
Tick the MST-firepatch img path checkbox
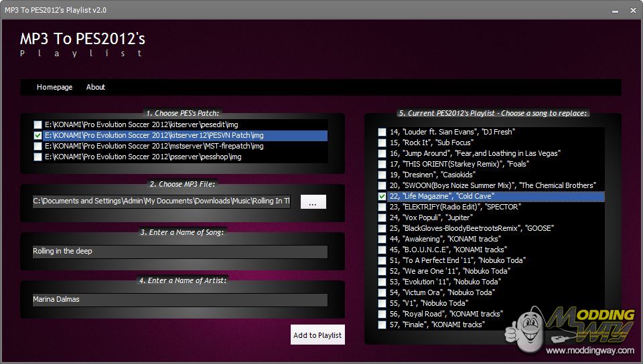pos(38,147)
